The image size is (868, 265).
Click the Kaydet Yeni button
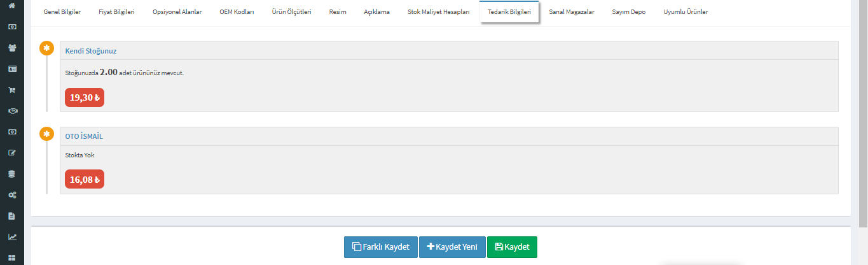[452, 247]
